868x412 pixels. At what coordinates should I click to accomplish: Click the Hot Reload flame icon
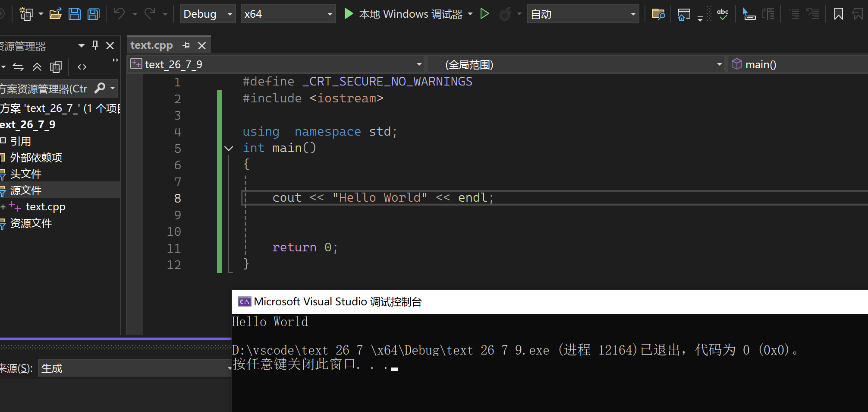505,14
